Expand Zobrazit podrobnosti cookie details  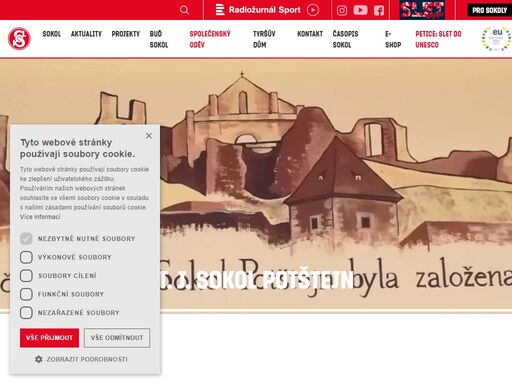coord(81,359)
